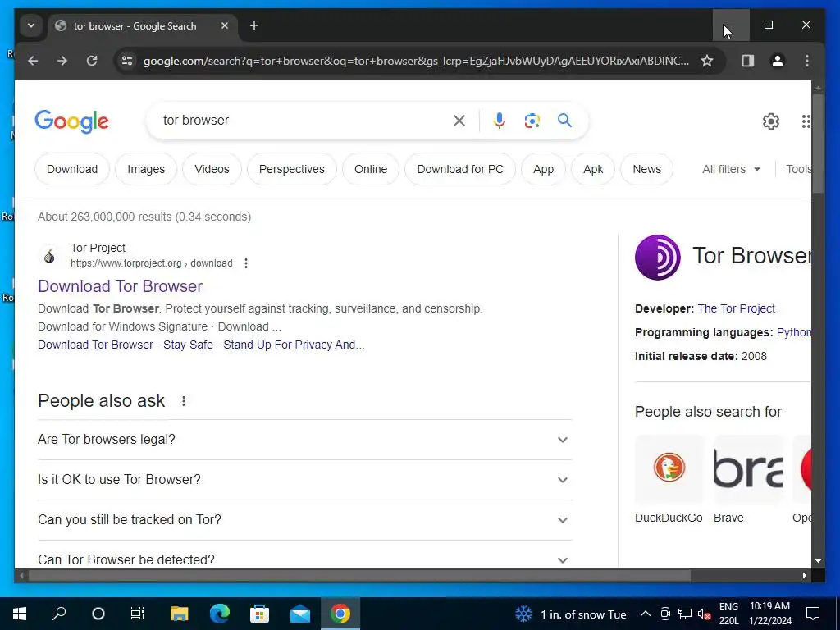The height and width of the screenshot is (630, 840).
Task: Click the horizontal scrollbar thumb
Action: tap(359, 576)
